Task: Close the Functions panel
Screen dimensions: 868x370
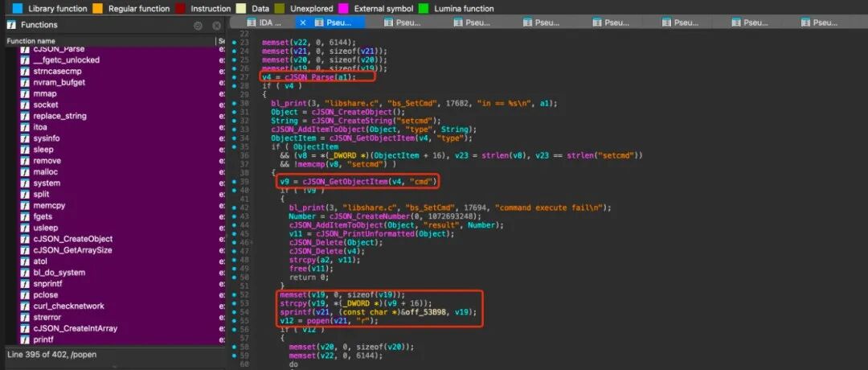Action: 216,26
